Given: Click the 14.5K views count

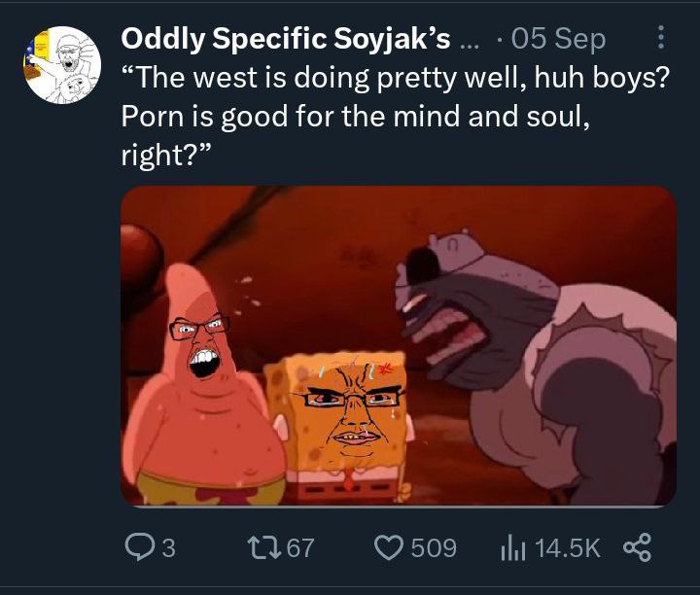Looking at the screenshot, I should coord(569,548).
